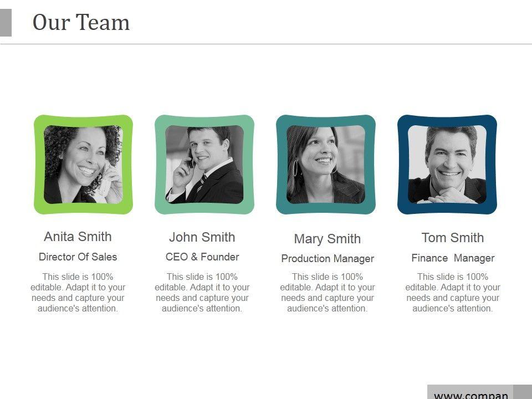Select Mary Smith's portrait photo
The width and height of the screenshot is (532, 399).
(326, 165)
